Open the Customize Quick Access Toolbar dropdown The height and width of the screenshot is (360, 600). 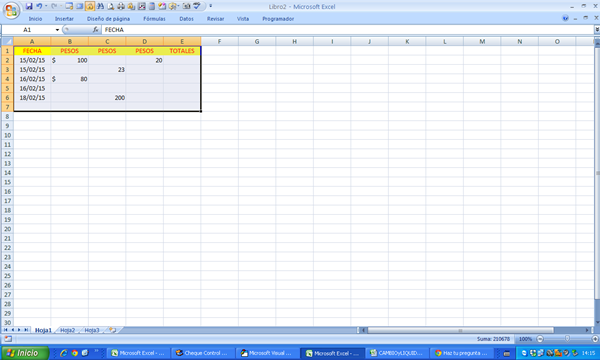coord(210,6)
